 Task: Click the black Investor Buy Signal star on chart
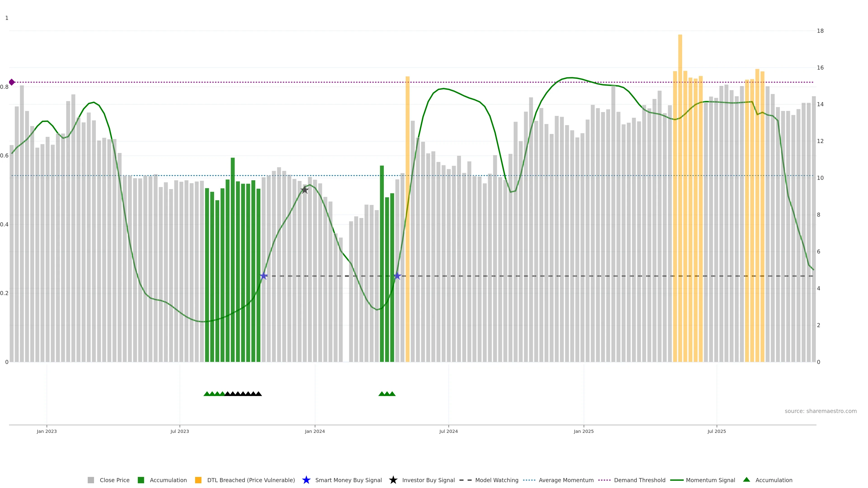[304, 190]
